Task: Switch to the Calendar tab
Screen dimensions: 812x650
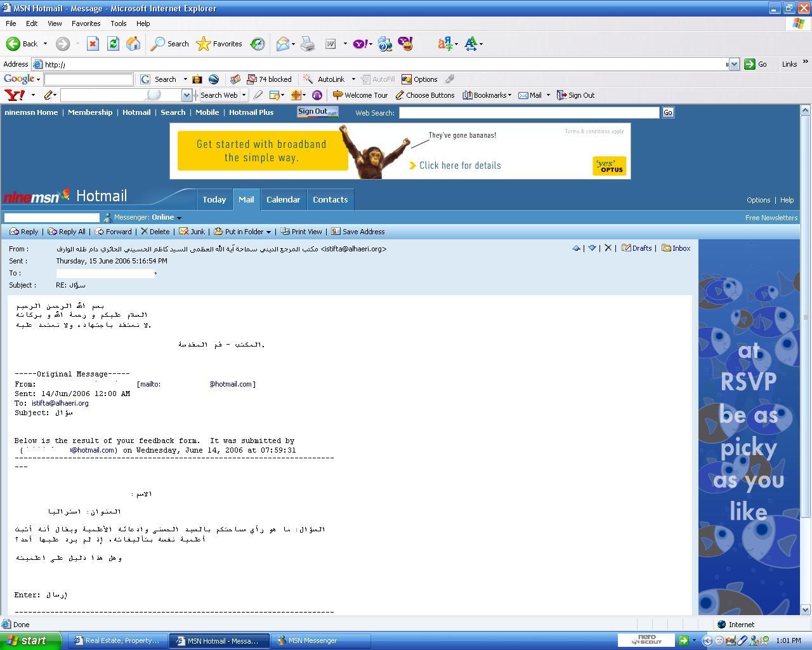Action: pos(283,199)
